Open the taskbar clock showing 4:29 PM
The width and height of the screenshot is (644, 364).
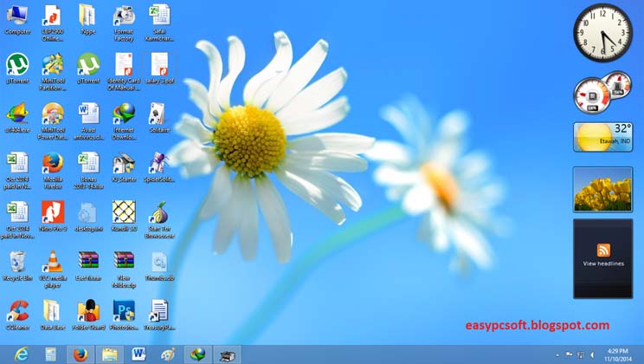618,355
